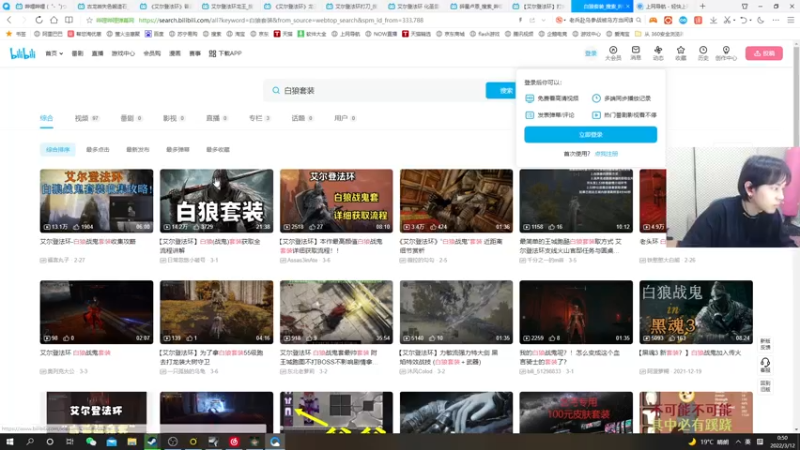Click the browser home icon
This screenshot has width=800, height=450.
click(54, 20)
